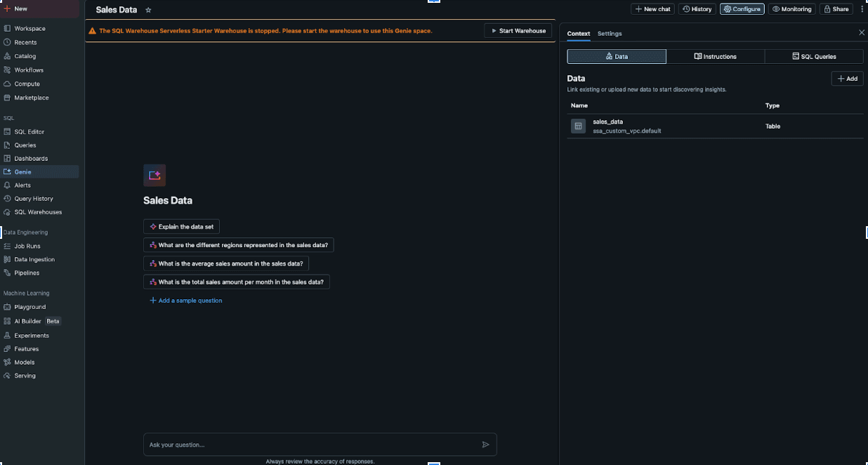
Task: Open Models icon in sidebar
Action: tap(7, 362)
